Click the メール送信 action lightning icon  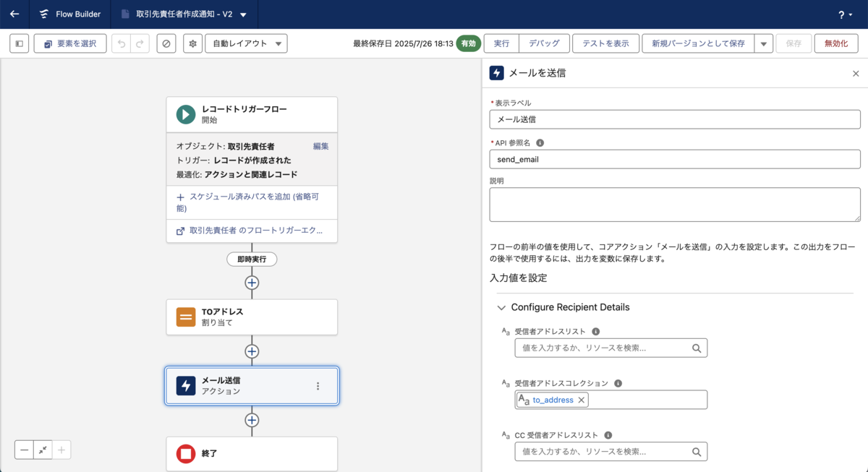point(186,386)
